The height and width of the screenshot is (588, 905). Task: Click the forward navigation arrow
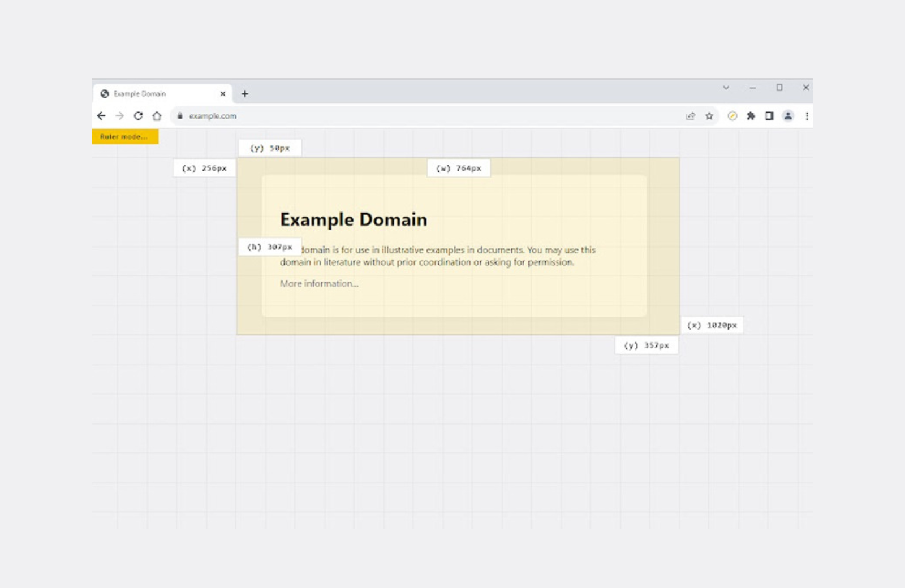pyautogui.click(x=120, y=116)
